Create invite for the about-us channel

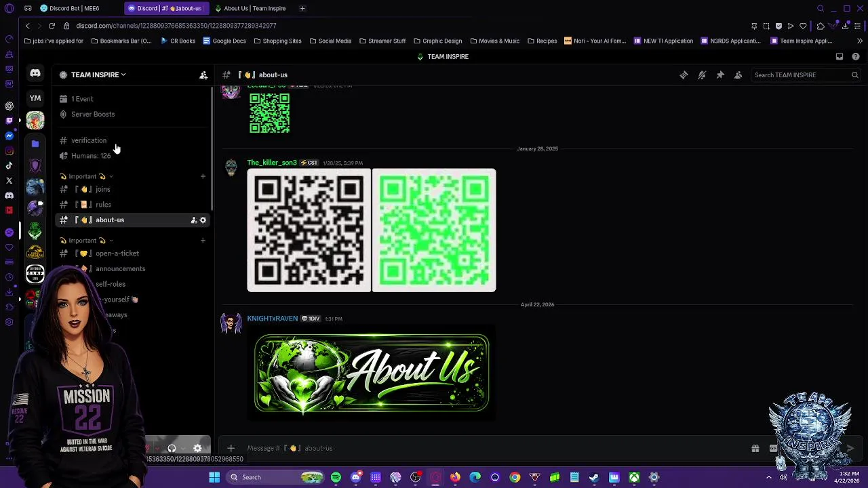coord(194,220)
